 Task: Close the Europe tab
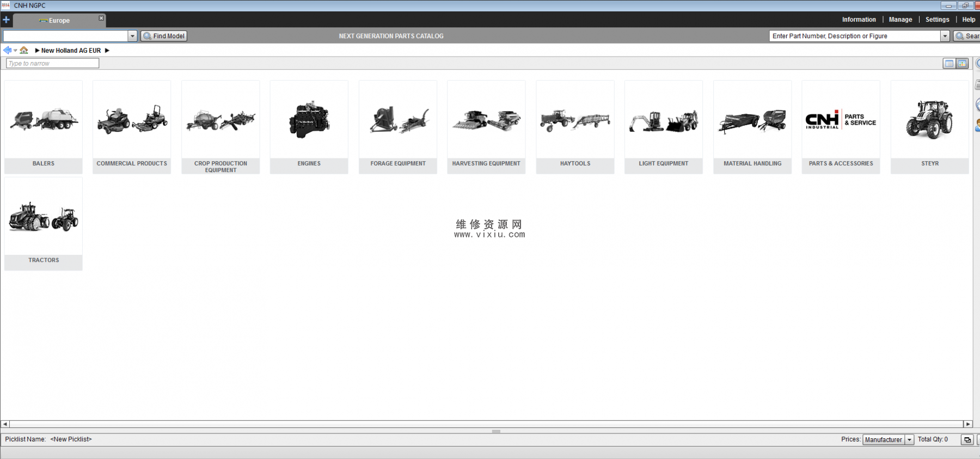coord(101,18)
